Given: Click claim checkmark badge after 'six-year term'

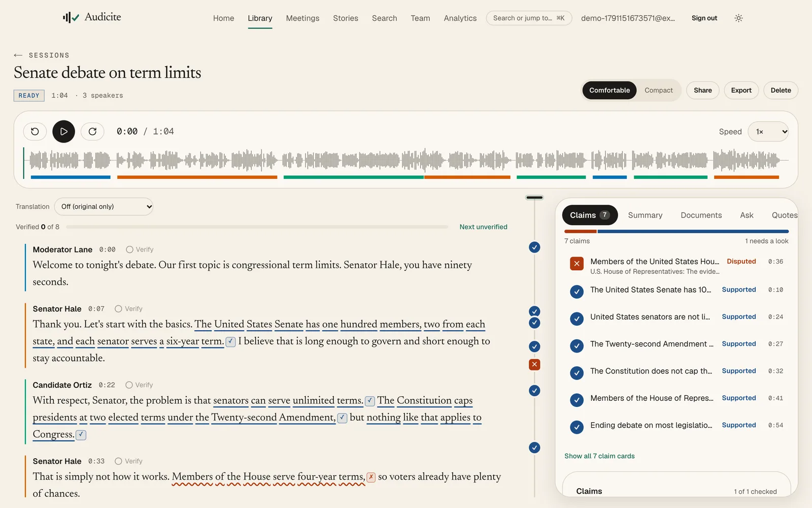Looking at the screenshot, I should coord(230,341).
